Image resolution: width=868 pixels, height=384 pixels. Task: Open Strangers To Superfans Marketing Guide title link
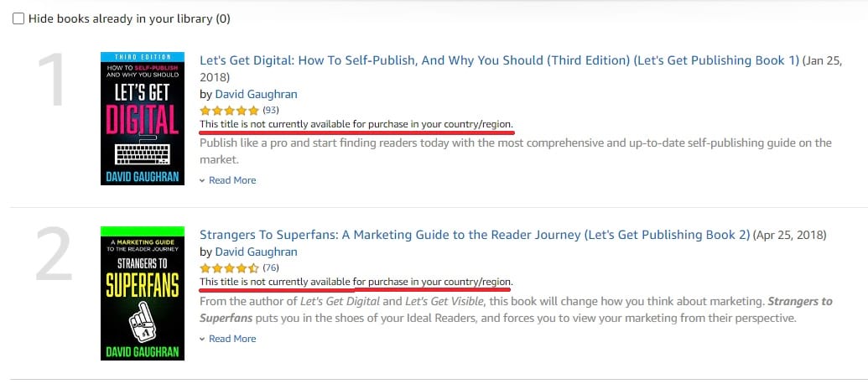[x=475, y=235]
